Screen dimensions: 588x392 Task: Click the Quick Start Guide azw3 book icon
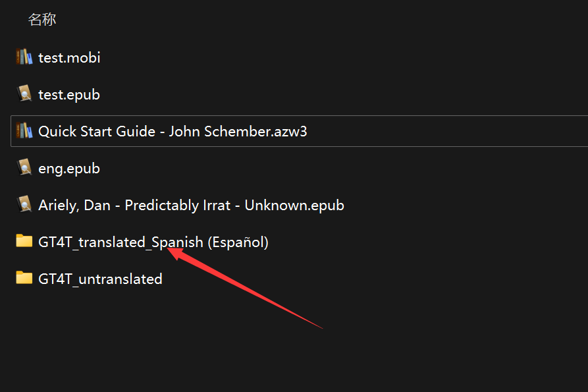tap(24, 131)
